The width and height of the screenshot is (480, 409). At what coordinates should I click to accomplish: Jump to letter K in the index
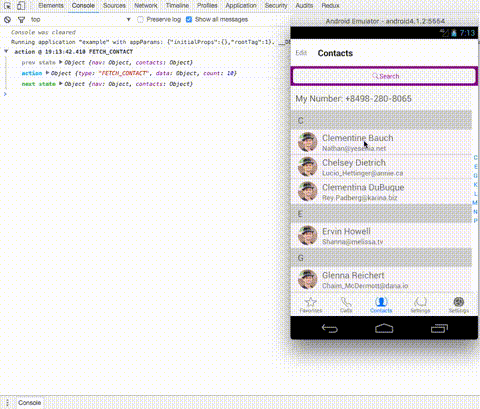click(x=475, y=184)
